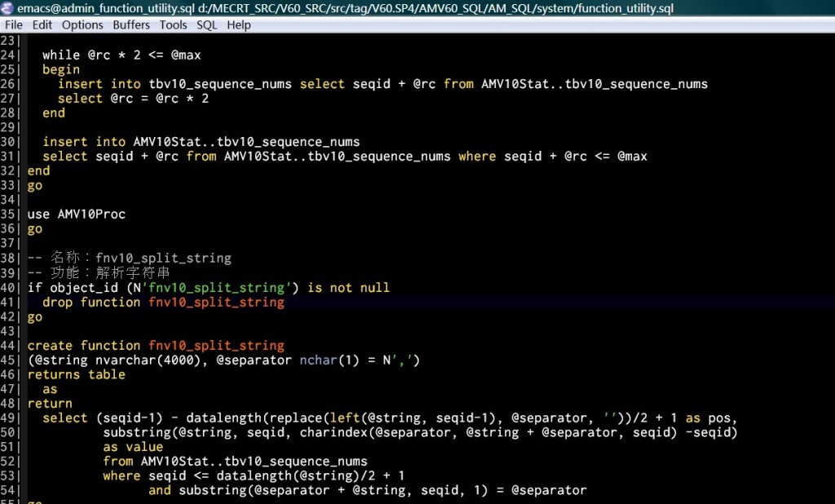Viewport: 835px width, 504px height.
Task: Open the SQL menu
Action: pyautogui.click(x=206, y=24)
